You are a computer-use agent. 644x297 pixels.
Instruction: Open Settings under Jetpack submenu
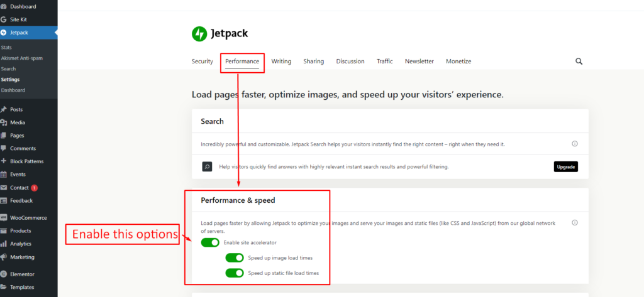(x=10, y=80)
